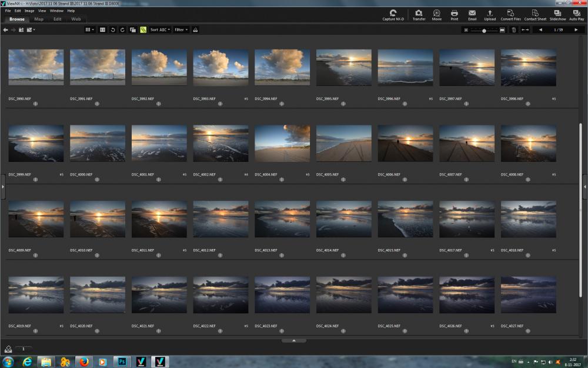The width and height of the screenshot is (588, 368).
Task: Print the selected images
Action: pos(454,15)
